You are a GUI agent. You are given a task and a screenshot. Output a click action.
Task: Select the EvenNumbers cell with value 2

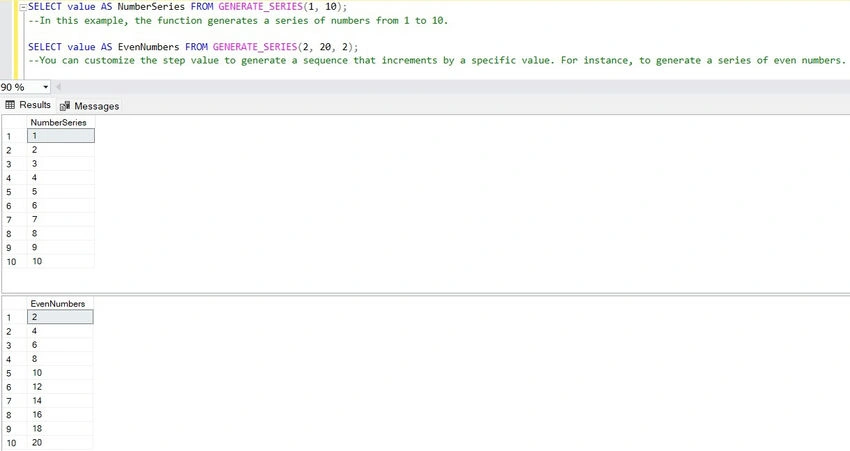[x=60, y=317]
